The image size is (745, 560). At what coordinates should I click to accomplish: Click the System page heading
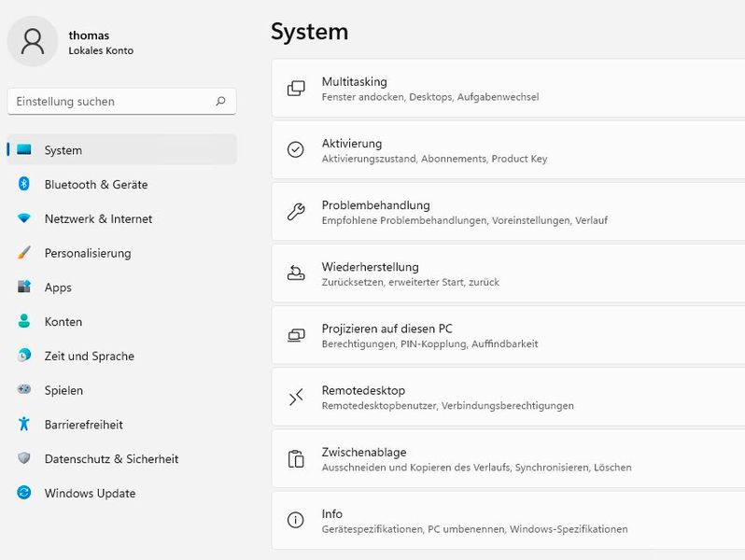point(309,33)
